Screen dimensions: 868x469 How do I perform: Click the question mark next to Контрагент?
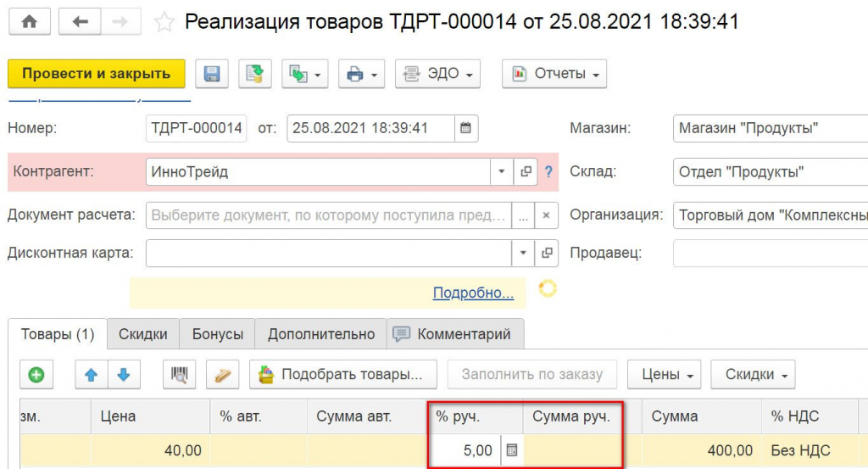pos(548,172)
